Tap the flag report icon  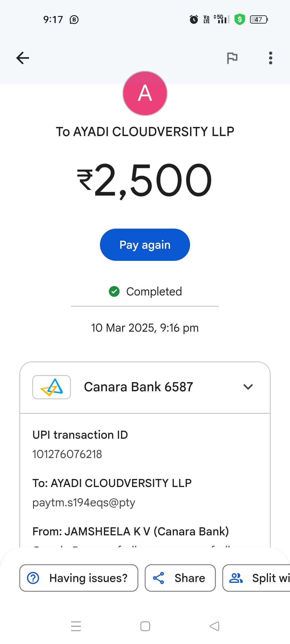point(232,58)
